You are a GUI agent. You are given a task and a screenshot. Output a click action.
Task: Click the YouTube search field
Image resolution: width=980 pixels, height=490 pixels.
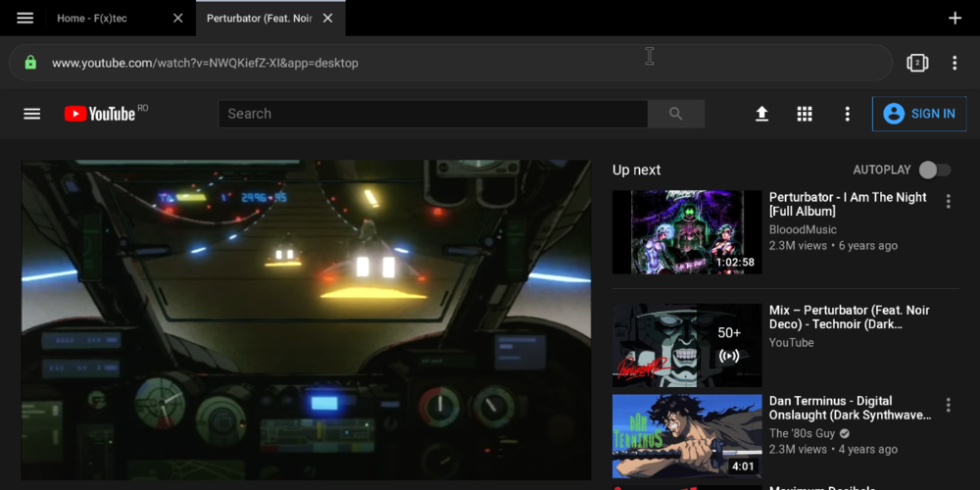(432, 114)
